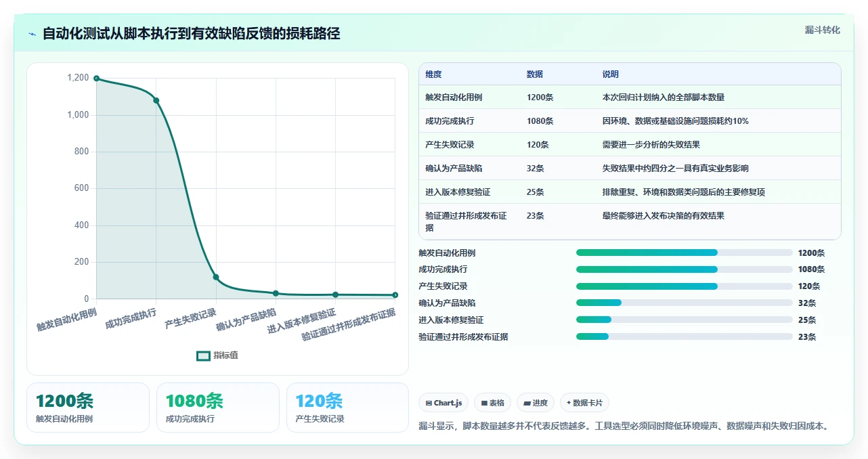Click table cell 触发自动化用例
The height and width of the screenshot is (459, 868).
(454, 97)
